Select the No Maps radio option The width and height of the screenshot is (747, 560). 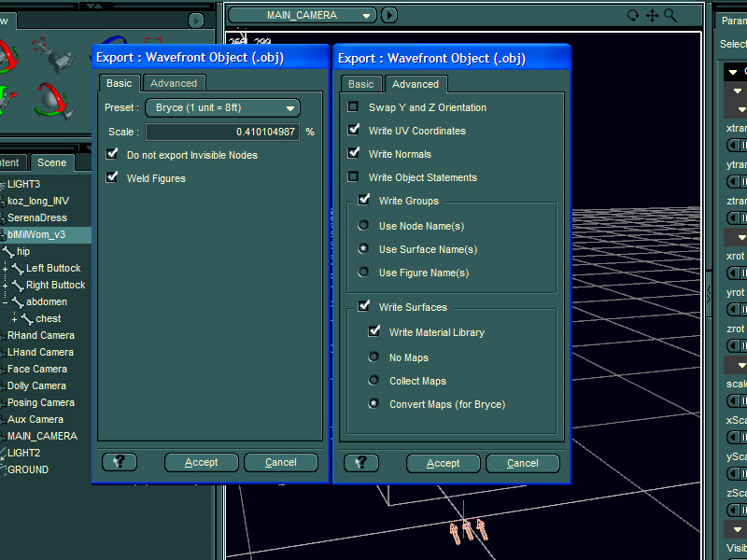tap(373, 357)
